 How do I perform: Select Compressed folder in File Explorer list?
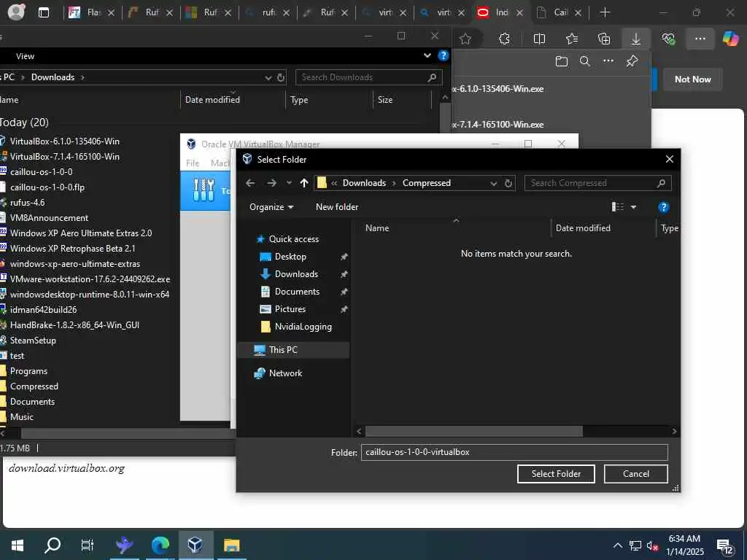[34, 386]
